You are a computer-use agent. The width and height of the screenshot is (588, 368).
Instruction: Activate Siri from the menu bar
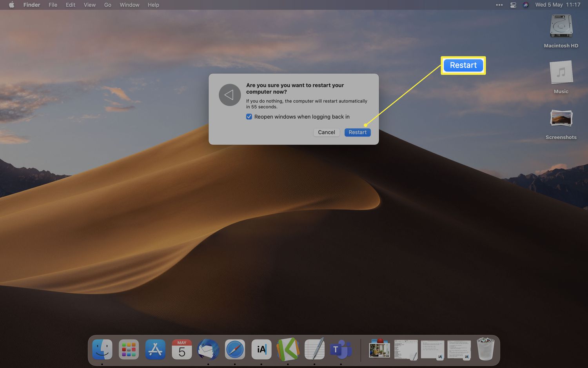(x=526, y=5)
